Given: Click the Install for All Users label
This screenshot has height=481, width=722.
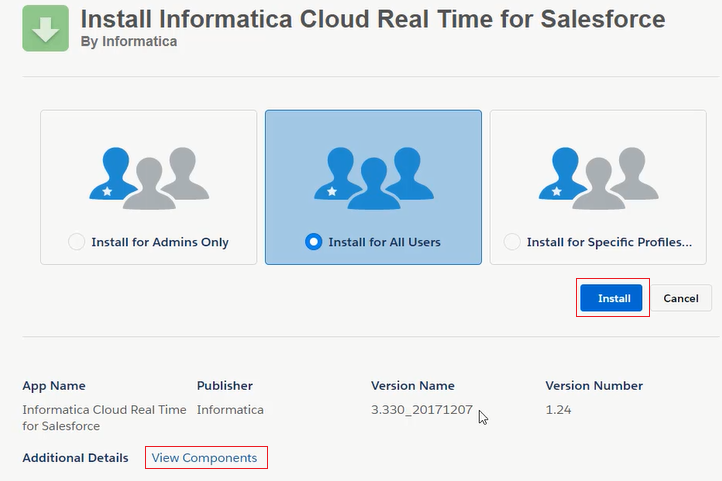Looking at the screenshot, I should 384,242.
